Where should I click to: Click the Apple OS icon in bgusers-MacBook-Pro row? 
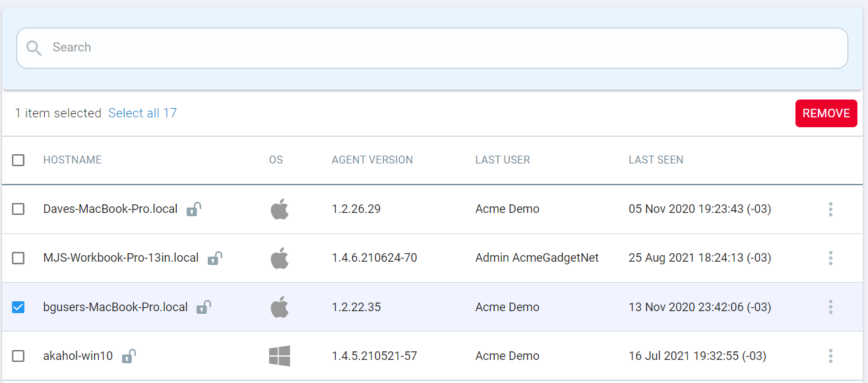280,307
